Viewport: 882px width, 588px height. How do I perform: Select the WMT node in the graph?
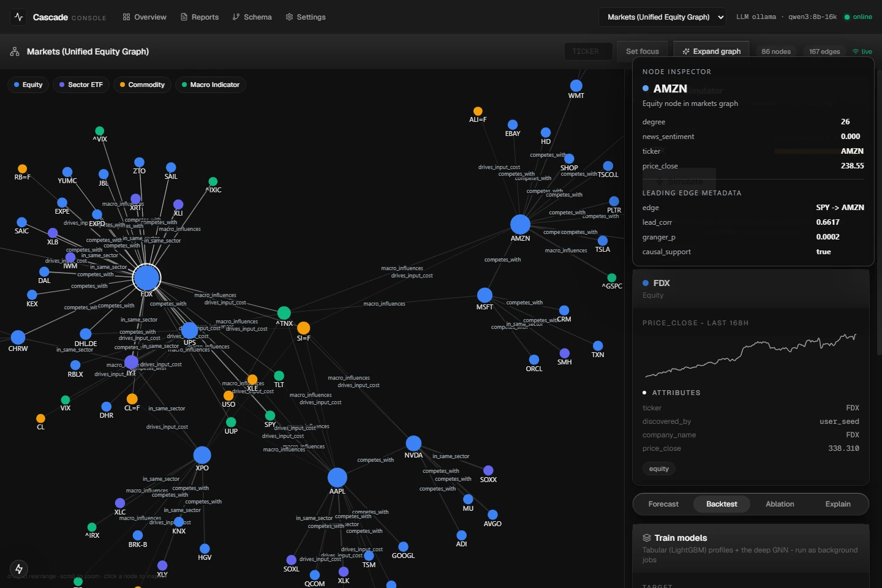tap(576, 86)
